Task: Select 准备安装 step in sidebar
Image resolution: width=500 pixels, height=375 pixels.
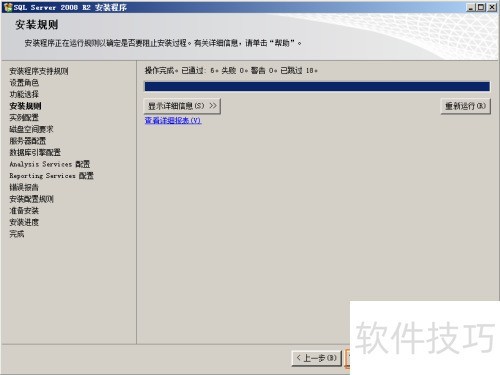Action: [24, 211]
